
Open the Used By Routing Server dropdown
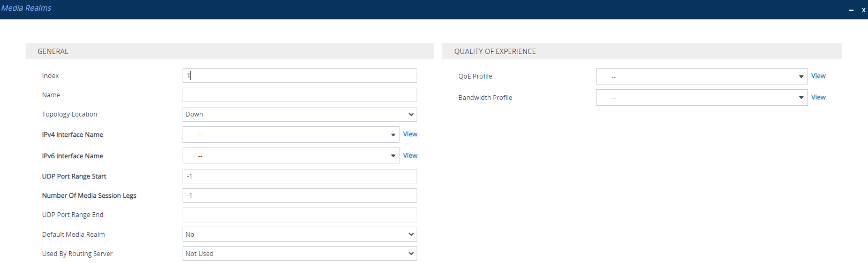pos(300,254)
